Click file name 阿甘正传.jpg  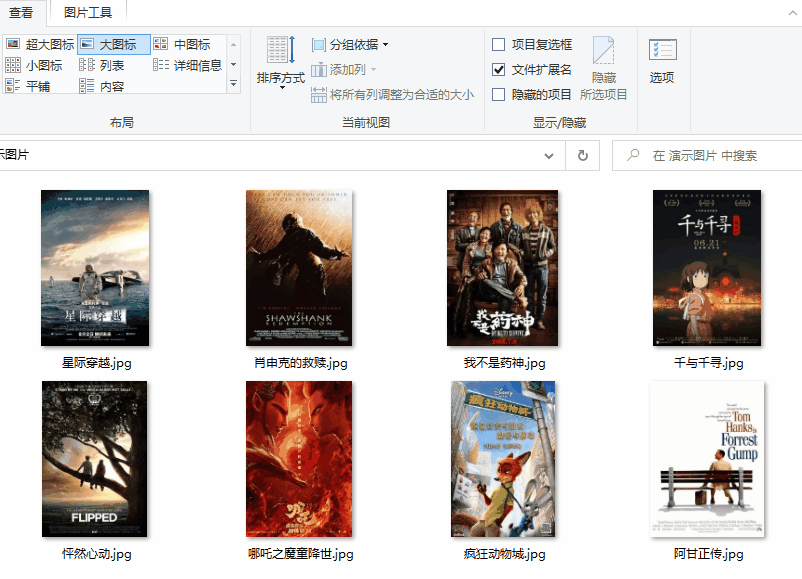pos(708,553)
